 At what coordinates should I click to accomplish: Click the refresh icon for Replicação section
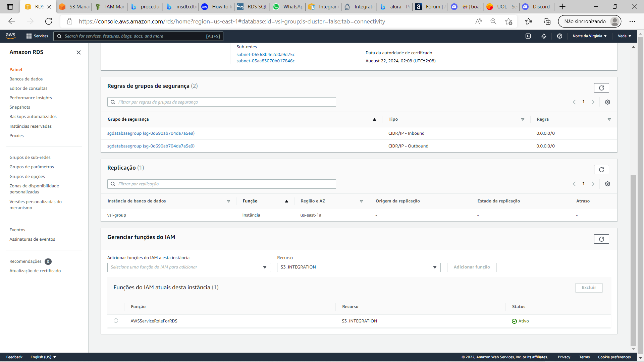pos(601,170)
